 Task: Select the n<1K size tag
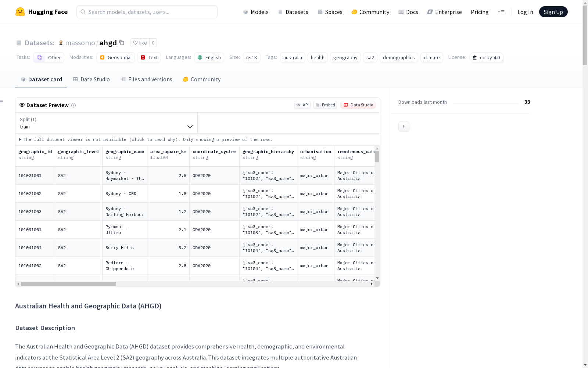(252, 57)
